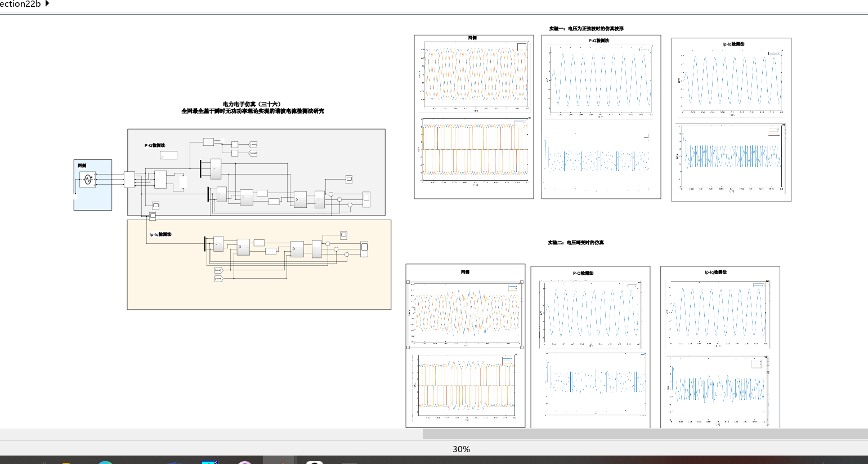Select the 实验二 heading annotation

pyautogui.click(x=575, y=243)
